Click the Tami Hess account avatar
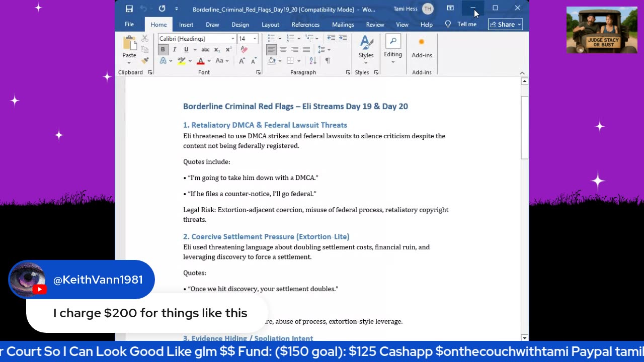644x362 pixels. click(428, 9)
